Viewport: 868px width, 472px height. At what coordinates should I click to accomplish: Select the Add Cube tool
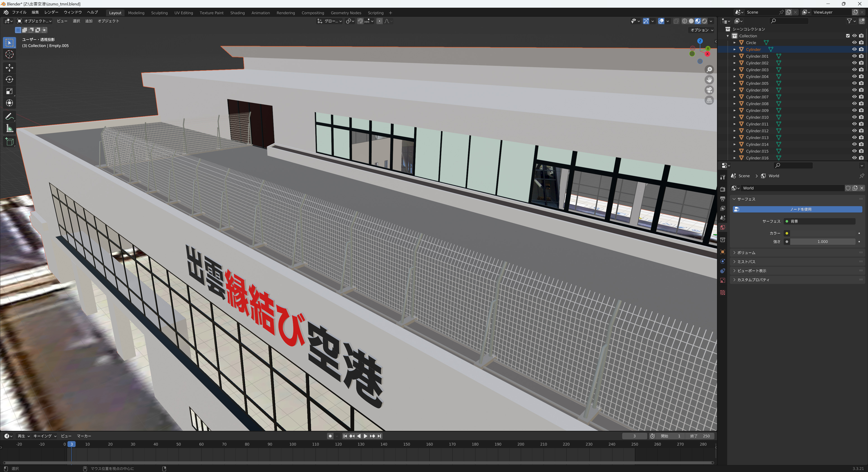9,142
